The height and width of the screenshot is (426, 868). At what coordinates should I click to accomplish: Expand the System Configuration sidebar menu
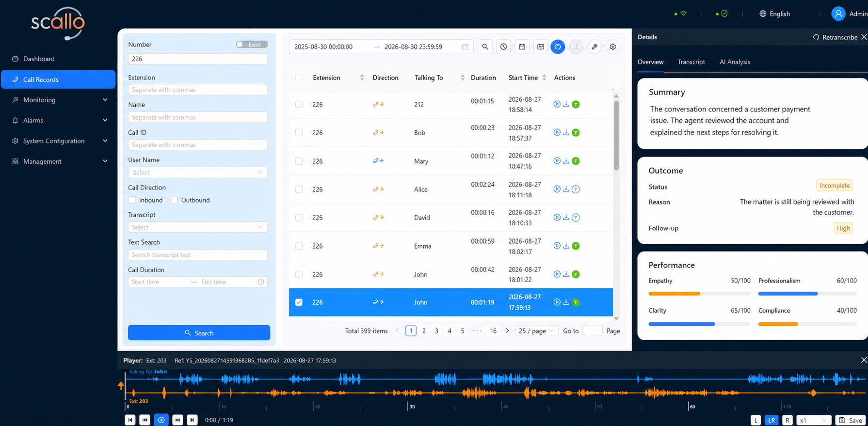[x=58, y=141]
